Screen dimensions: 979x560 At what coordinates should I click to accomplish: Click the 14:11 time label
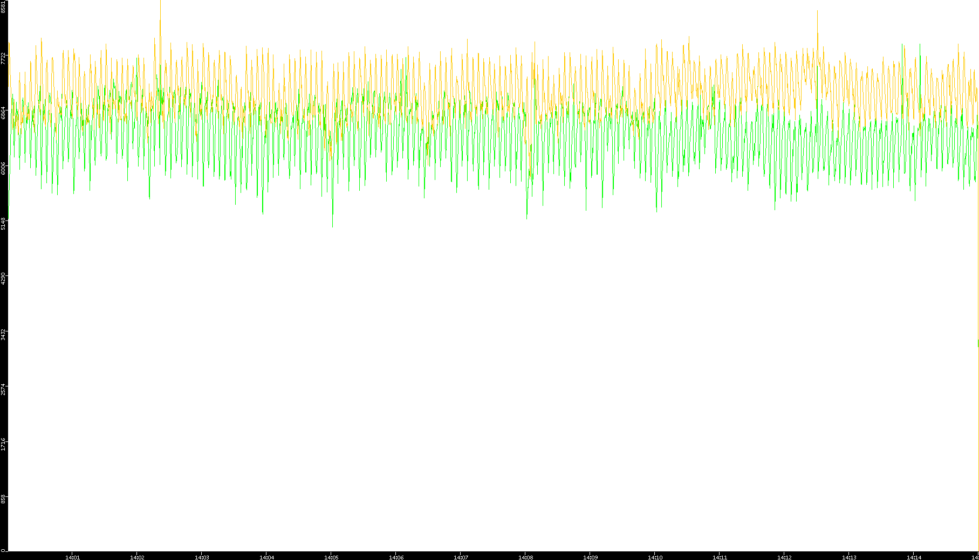click(x=720, y=557)
